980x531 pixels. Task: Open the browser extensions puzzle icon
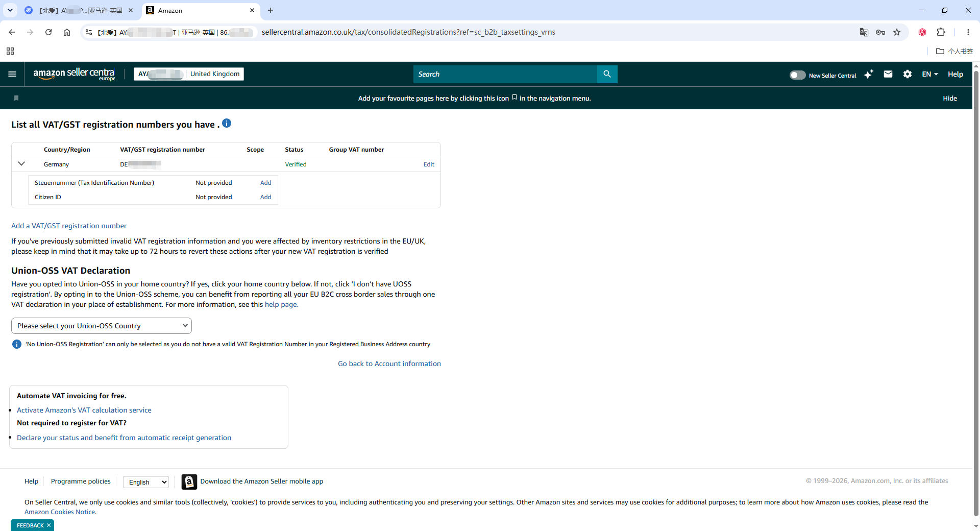pos(941,32)
